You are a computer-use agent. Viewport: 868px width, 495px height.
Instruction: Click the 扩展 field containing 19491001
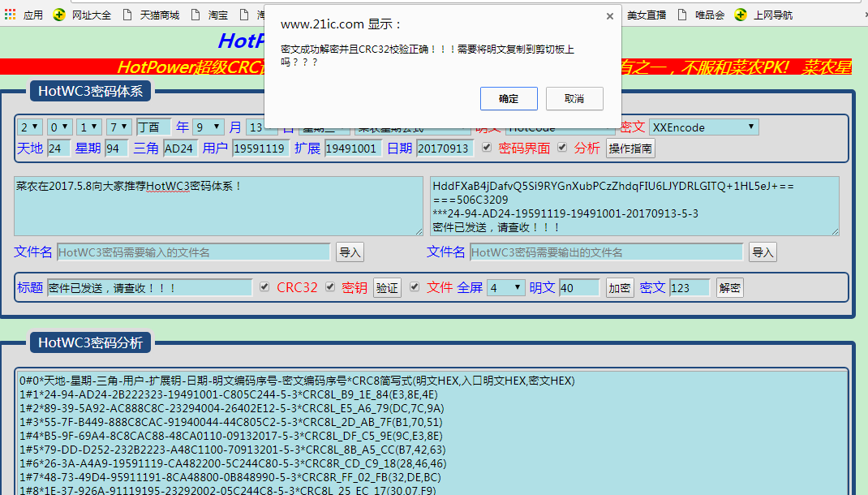tap(353, 148)
